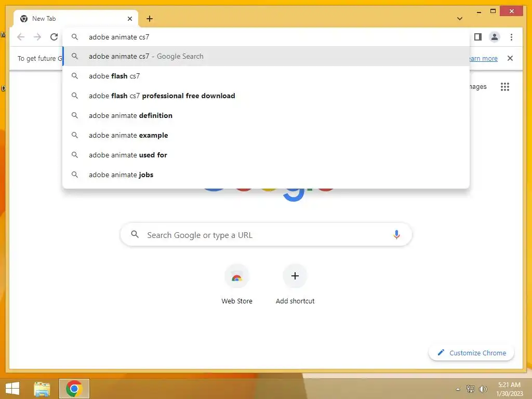The height and width of the screenshot is (399, 532).
Task: Click the Chrome taskbar icon
Action: [x=74, y=389]
